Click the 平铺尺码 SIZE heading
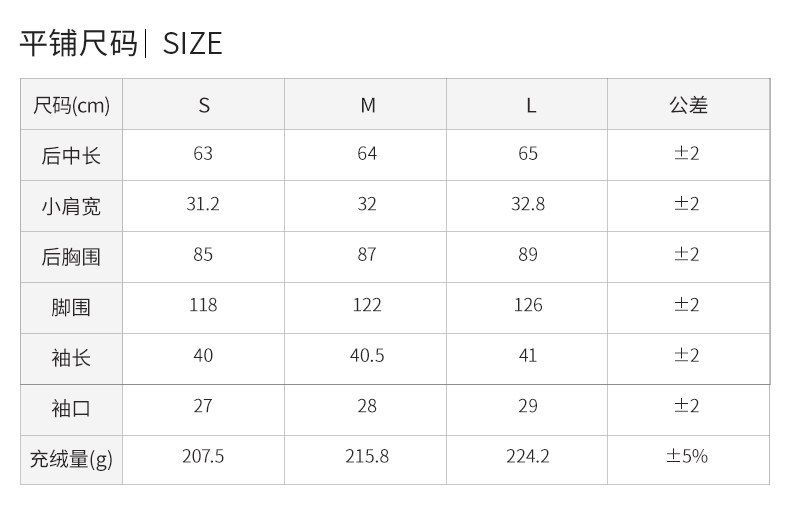 (121, 43)
